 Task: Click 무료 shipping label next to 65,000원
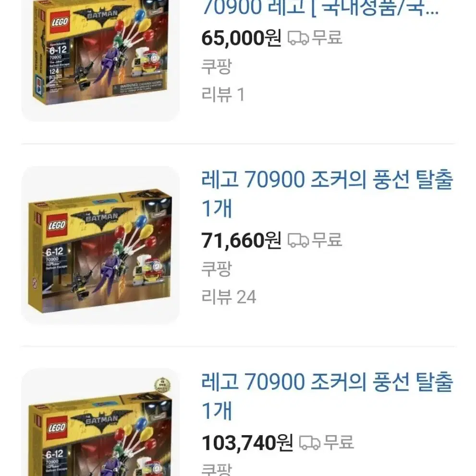point(327,38)
